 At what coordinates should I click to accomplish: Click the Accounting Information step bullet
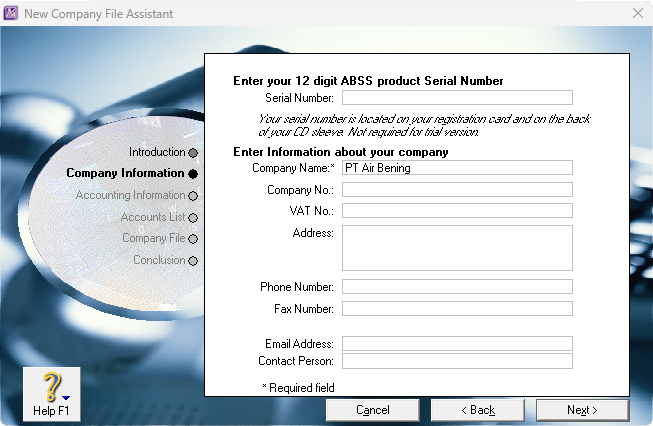coord(193,196)
